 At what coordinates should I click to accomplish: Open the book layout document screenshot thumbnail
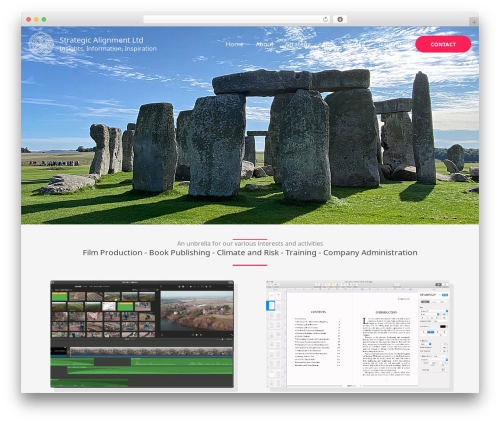click(358, 334)
